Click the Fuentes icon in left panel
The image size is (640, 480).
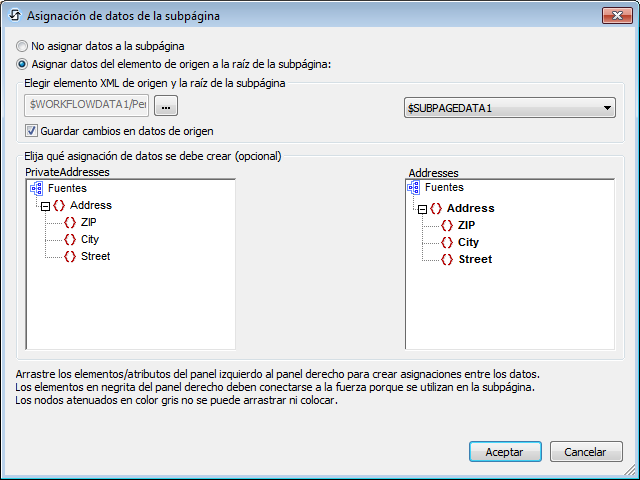(36, 188)
